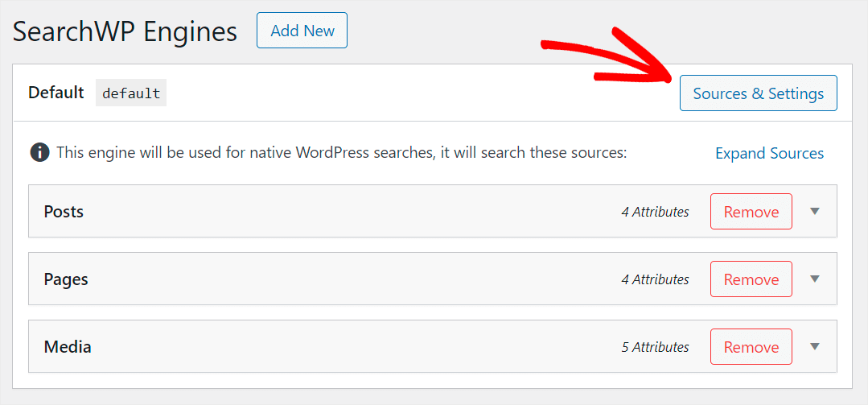Select the Media source title
The image size is (868, 405).
[x=68, y=347]
